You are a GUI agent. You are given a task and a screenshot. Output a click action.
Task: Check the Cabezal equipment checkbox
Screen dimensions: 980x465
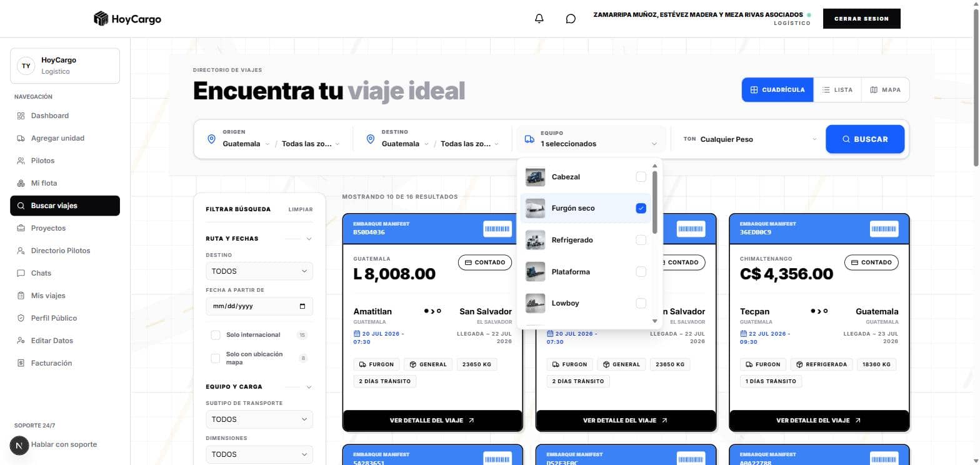tap(641, 177)
